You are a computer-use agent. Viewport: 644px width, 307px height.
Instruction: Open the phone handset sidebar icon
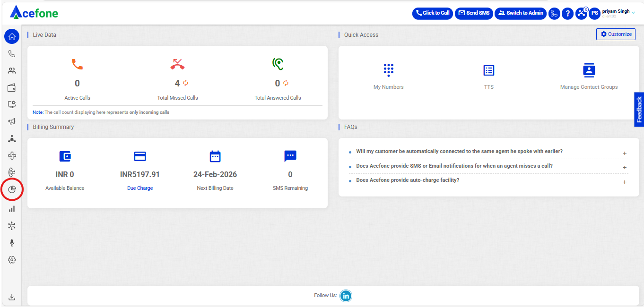point(12,54)
